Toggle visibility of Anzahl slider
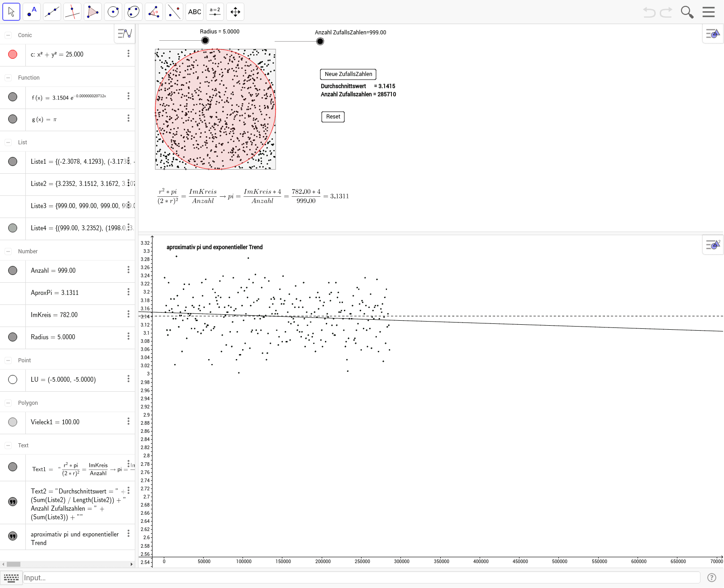724x588 pixels. (x=13, y=270)
